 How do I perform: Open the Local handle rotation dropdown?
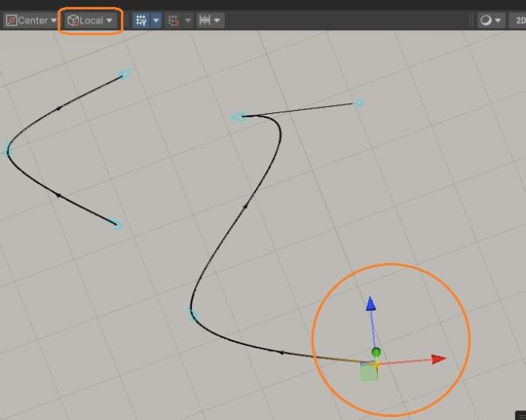pyautogui.click(x=90, y=21)
